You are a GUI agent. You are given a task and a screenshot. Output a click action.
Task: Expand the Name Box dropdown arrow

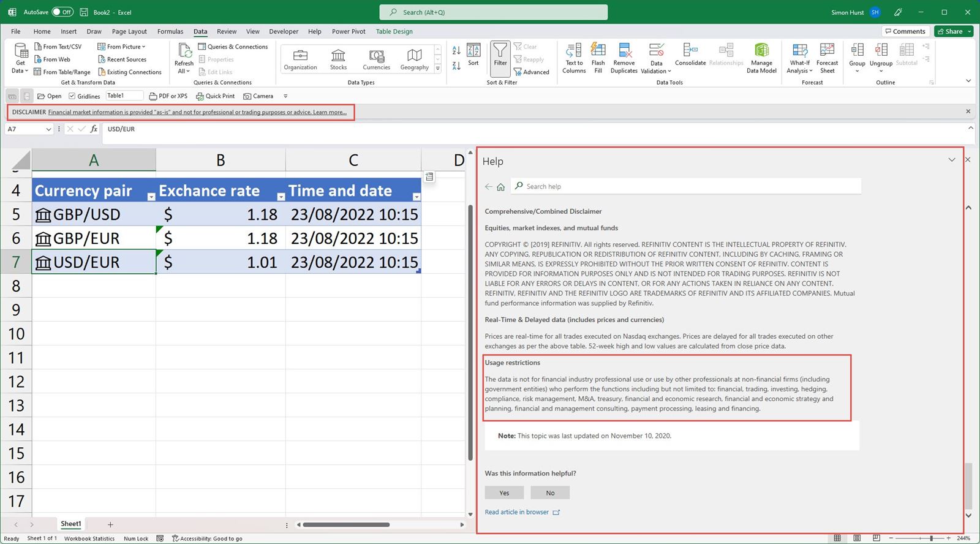(48, 129)
